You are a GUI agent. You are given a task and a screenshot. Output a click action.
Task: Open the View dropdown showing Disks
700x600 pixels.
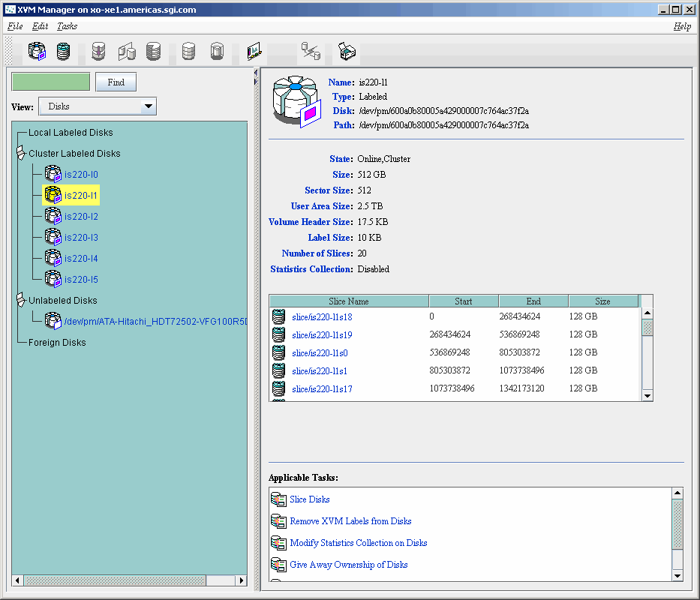point(98,106)
